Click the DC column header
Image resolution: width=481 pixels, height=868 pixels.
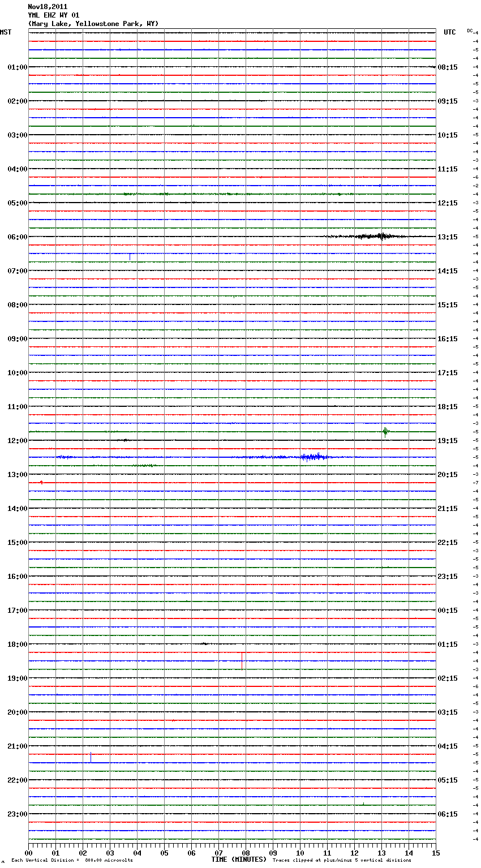(470, 30)
